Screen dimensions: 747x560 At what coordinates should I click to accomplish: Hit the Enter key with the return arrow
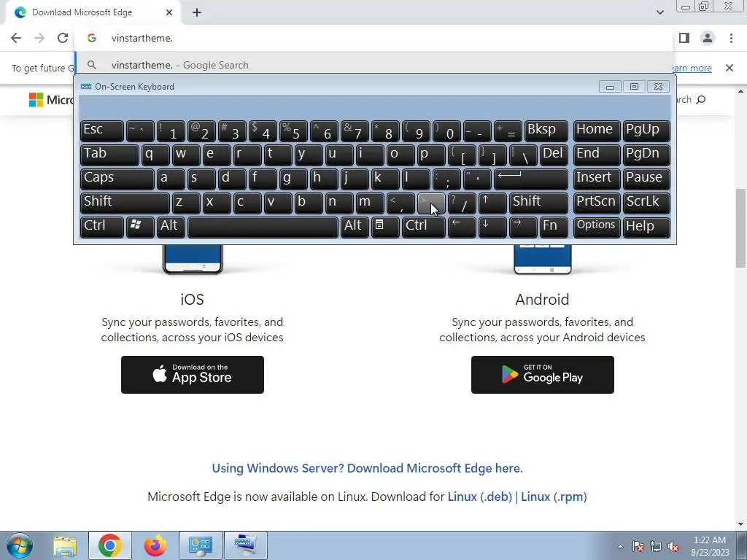coord(531,179)
